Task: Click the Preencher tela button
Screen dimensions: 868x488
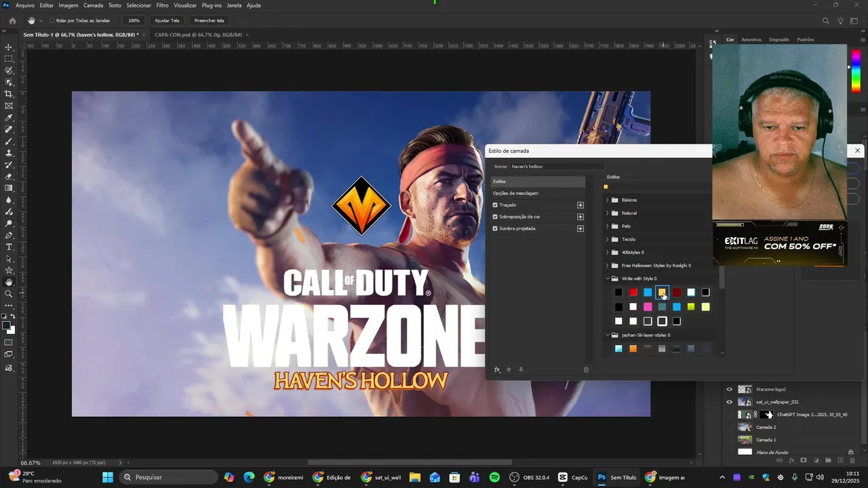Action: [x=209, y=20]
